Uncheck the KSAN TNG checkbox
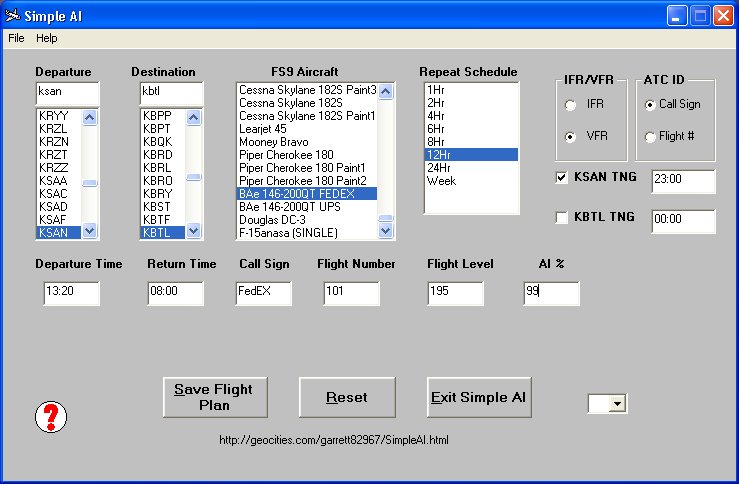 point(563,178)
